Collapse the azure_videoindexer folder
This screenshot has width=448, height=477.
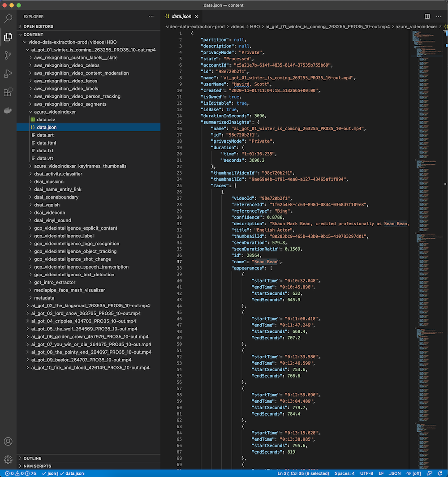point(55,112)
